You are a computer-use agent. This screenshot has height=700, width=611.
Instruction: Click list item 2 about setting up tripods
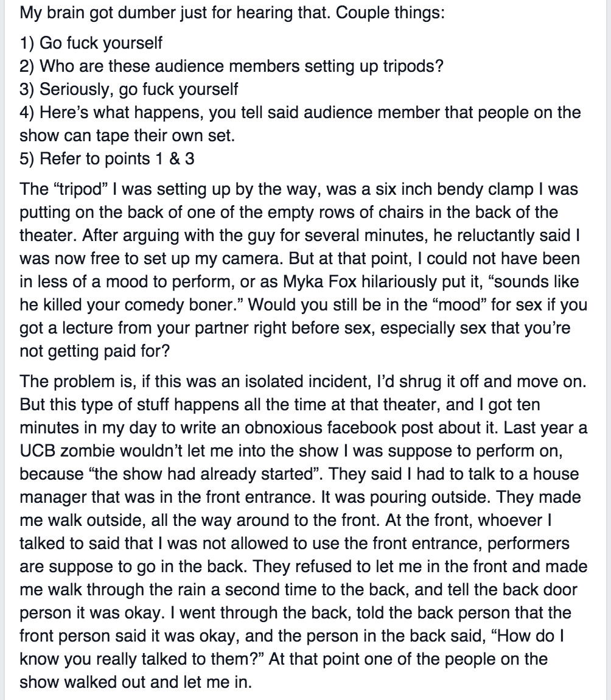pyautogui.click(x=231, y=66)
